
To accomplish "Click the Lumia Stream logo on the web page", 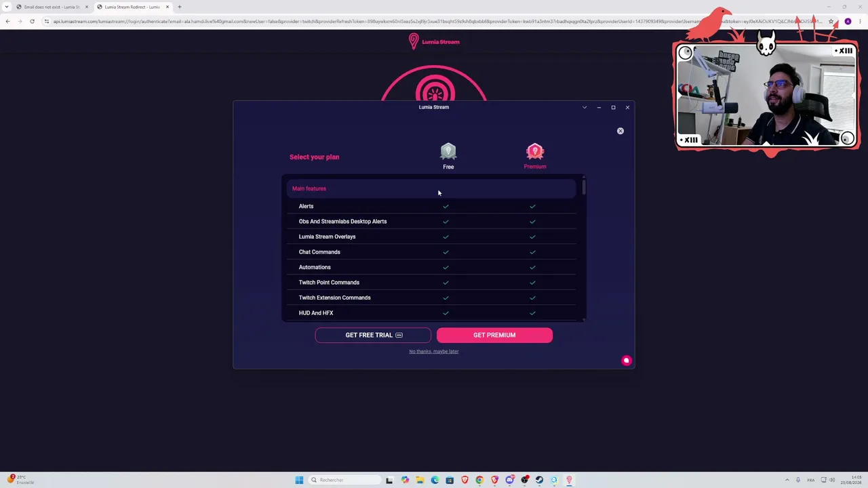I will [x=434, y=41].
